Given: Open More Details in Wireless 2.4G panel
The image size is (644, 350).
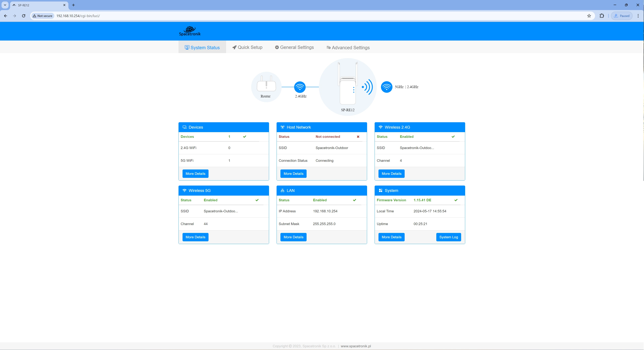Looking at the screenshot, I should pos(392,174).
